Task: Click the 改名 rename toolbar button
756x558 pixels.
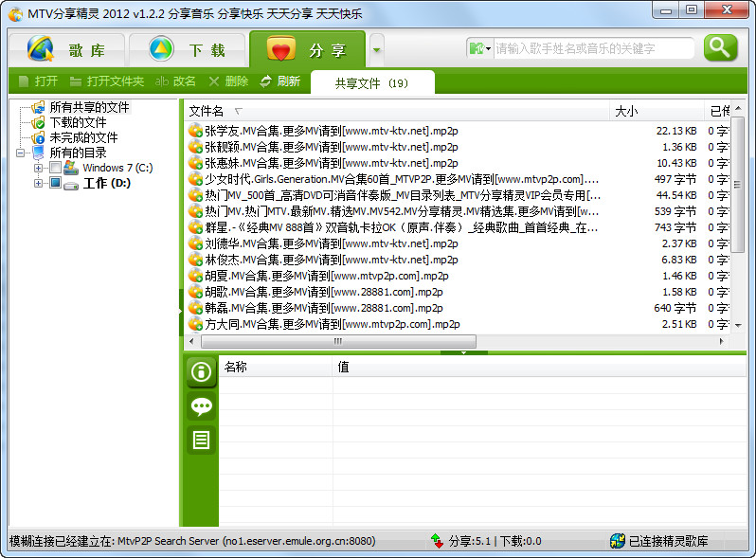Action: (x=175, y=81)
